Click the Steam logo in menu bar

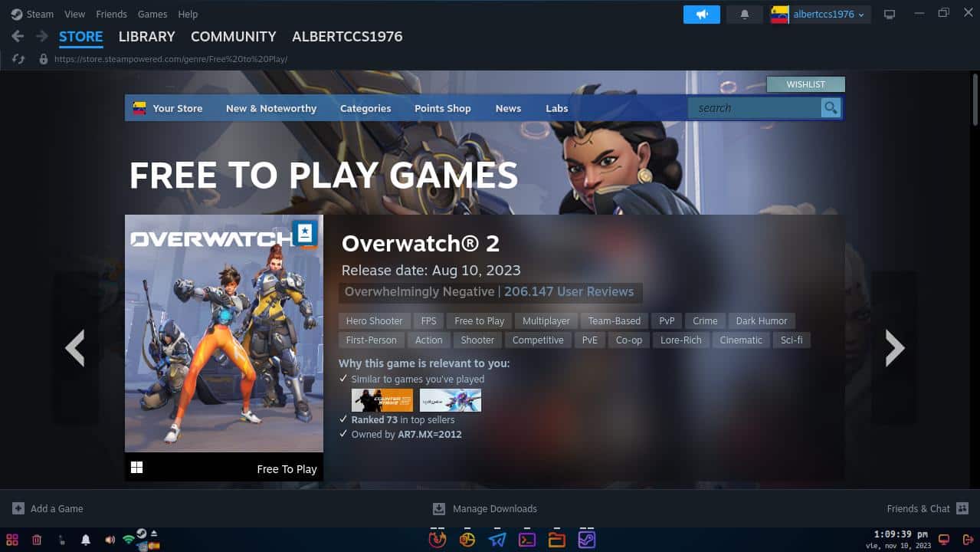pyautogui.click(x=16, y=14)
